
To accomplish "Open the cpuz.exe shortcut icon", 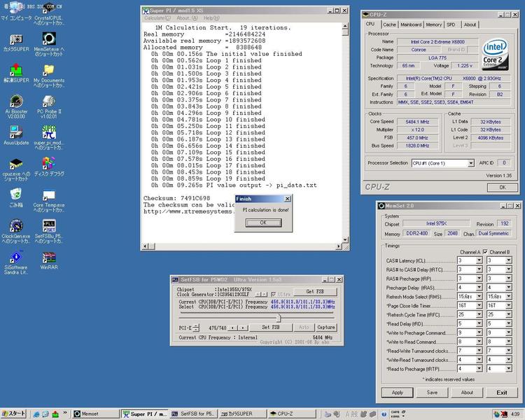I will (16, 169).
